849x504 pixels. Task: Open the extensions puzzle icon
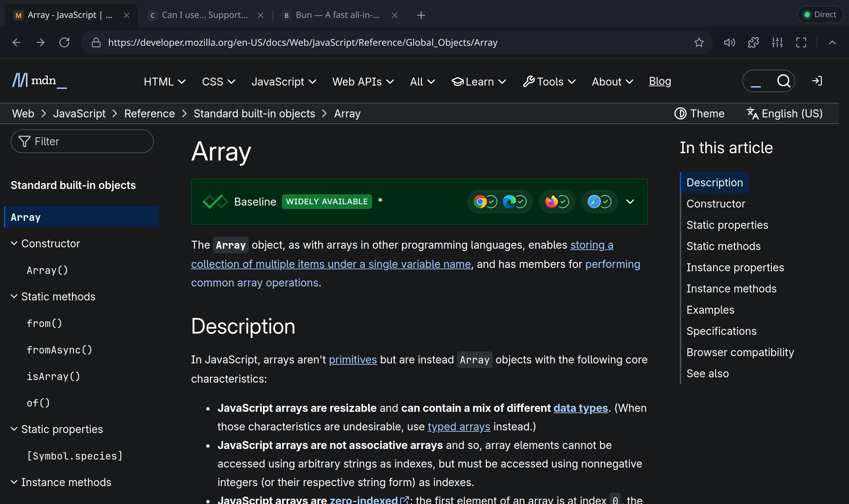pyautogui.click(x=753, y=42)
